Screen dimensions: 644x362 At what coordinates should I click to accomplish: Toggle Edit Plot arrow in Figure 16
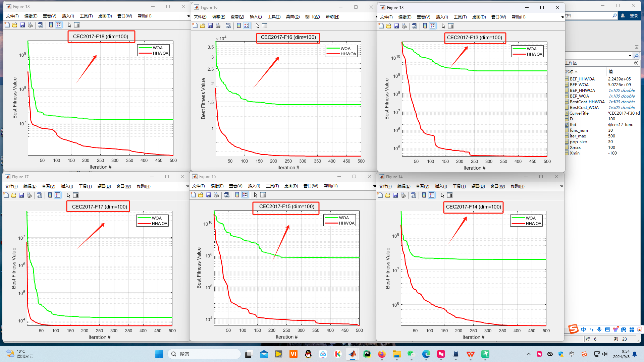pos(257,26)
